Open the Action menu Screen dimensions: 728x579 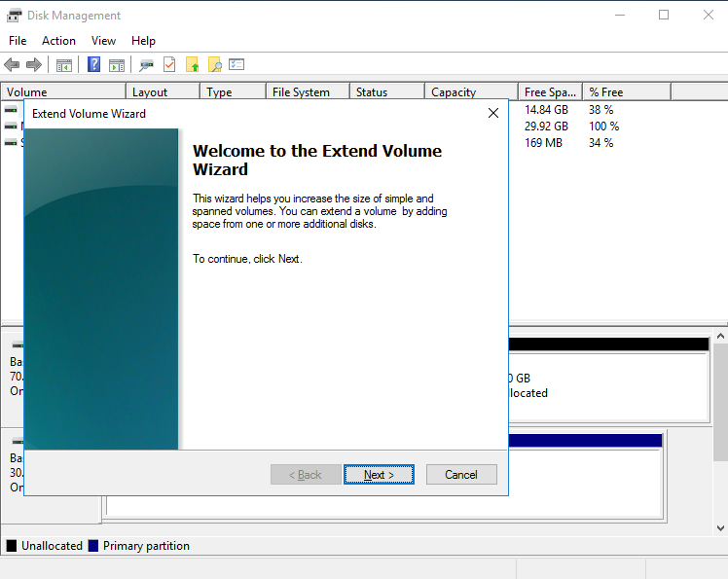[x=58, y=41]
